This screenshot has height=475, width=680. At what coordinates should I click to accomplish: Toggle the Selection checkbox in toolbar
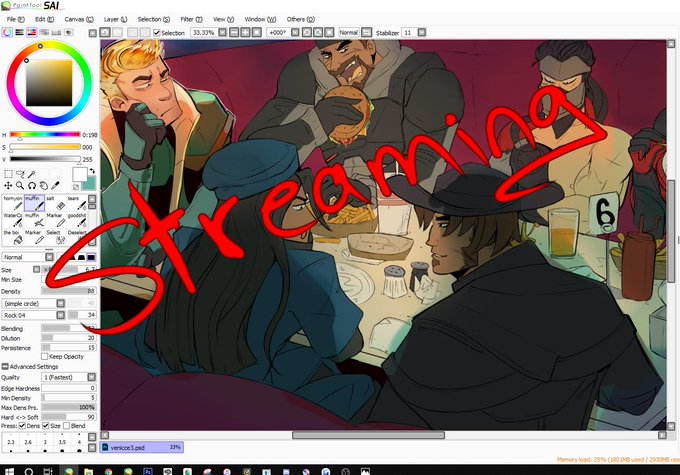(157, 33)
